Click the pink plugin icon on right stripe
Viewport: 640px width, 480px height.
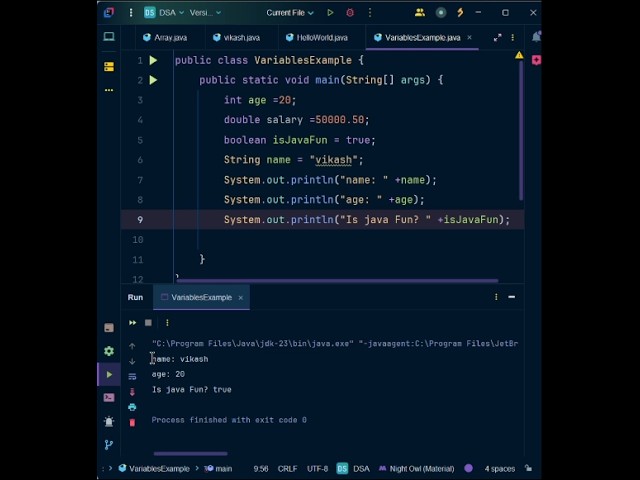536,60
